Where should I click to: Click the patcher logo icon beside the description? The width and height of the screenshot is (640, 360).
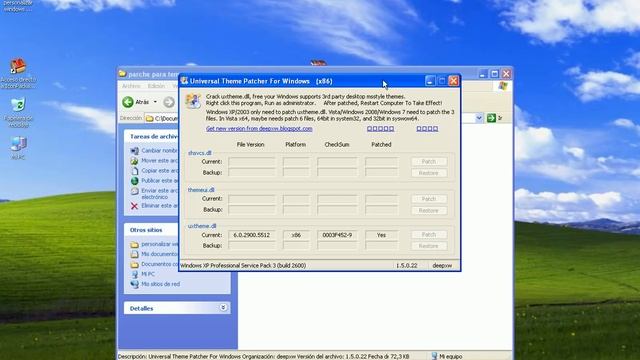click(193, 101)
